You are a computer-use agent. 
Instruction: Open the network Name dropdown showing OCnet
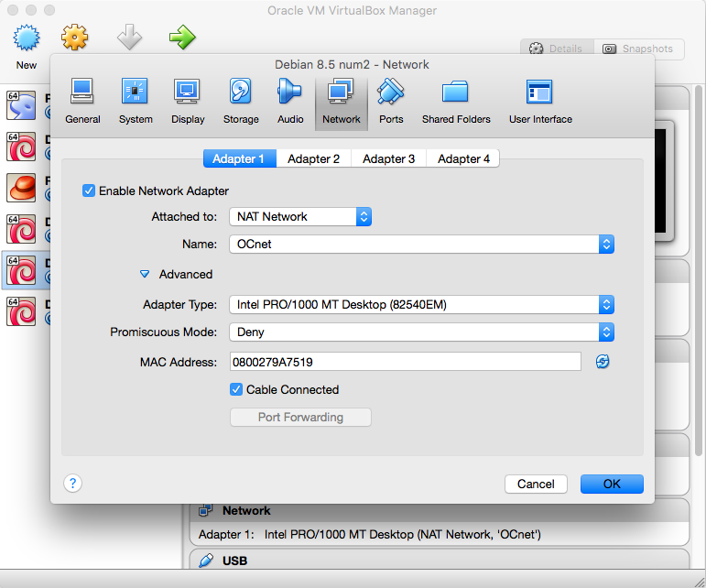421,244
